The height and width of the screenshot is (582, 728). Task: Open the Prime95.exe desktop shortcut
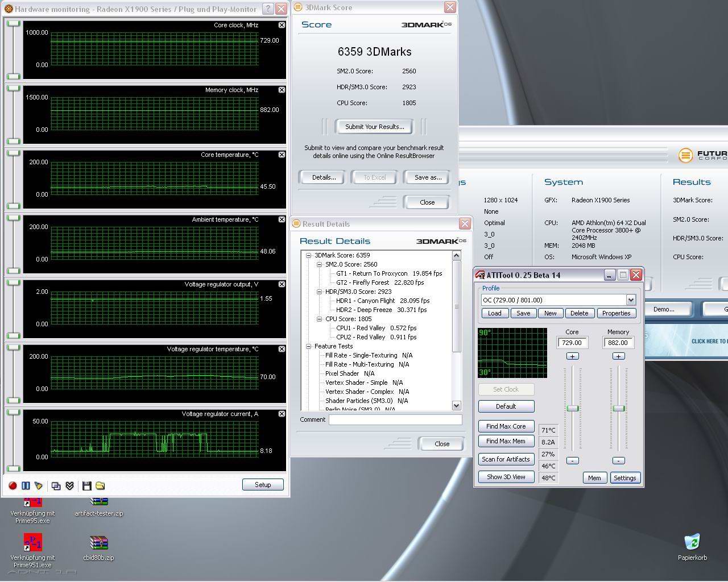32,510
